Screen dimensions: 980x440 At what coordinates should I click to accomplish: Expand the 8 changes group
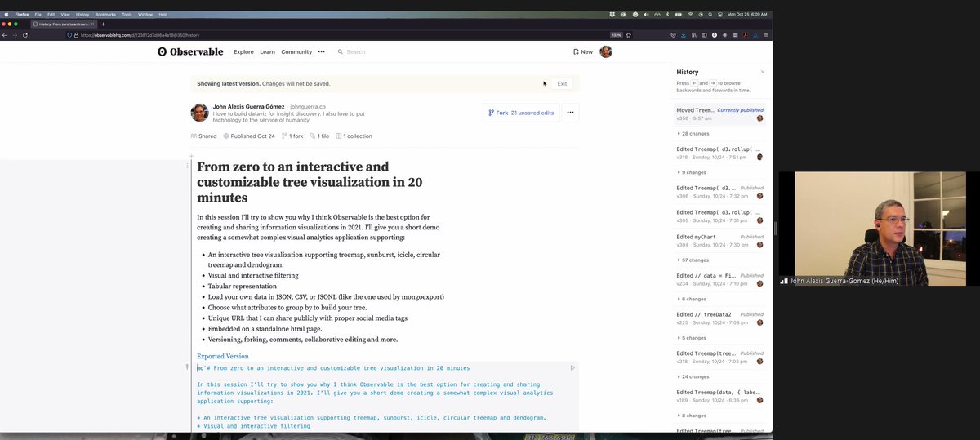pyautogui.click(x=692, y=416)
